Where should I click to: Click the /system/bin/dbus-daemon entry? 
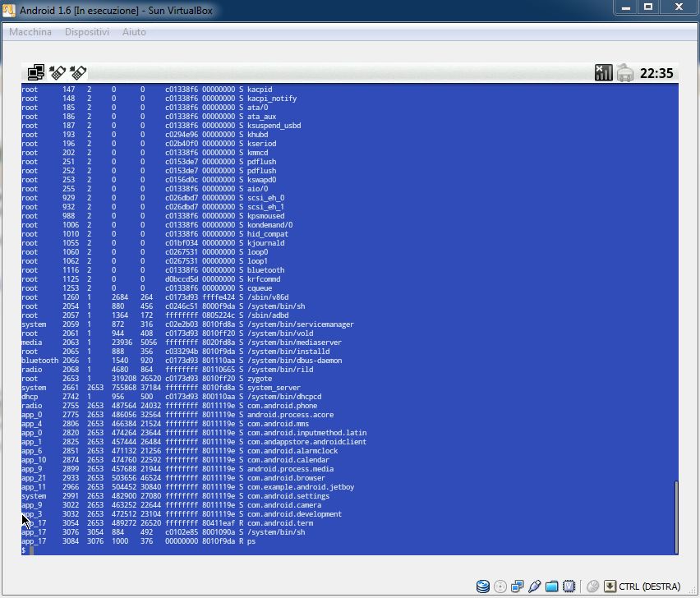pos(295,361)
